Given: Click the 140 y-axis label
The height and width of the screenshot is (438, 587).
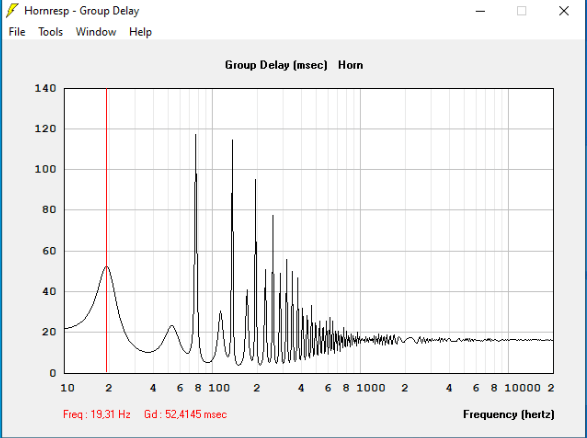Looking at the screenshot, I should [x=45, y=88].
